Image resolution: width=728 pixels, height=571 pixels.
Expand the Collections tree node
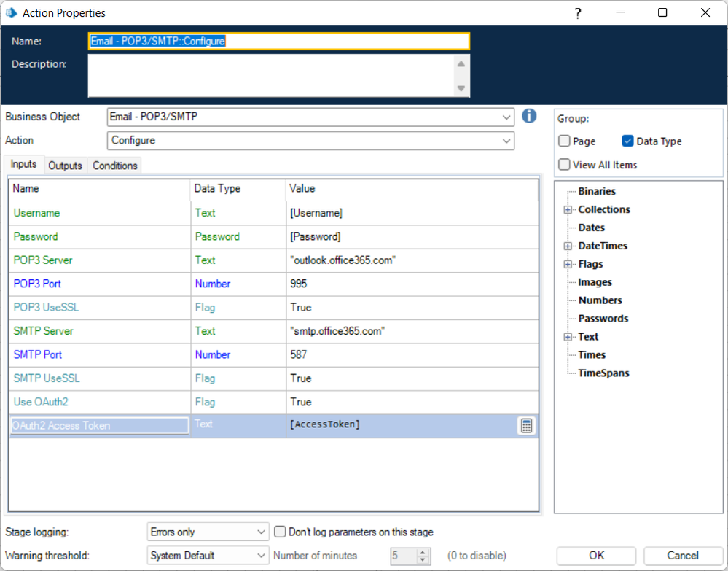click(x=568, y=210)
